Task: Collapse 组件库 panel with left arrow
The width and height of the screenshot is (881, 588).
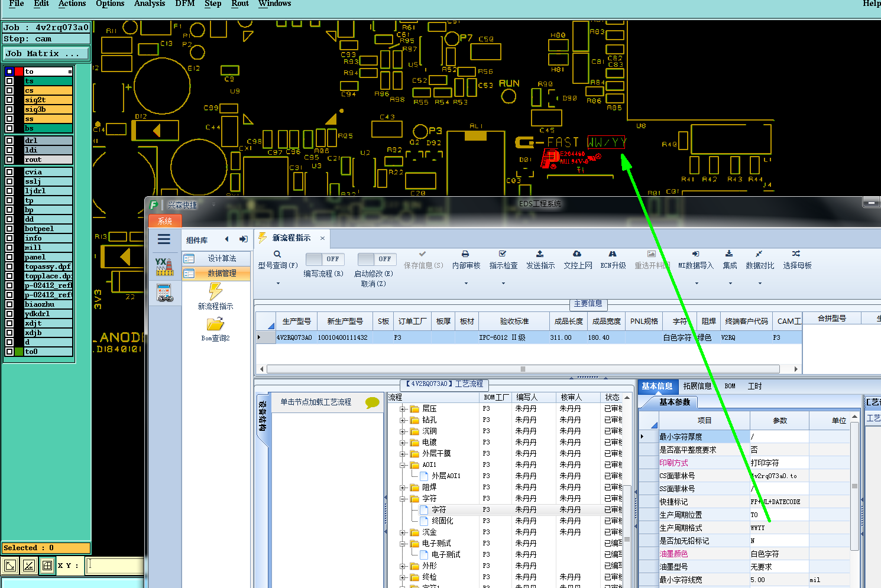Action: tap(226, 239)
